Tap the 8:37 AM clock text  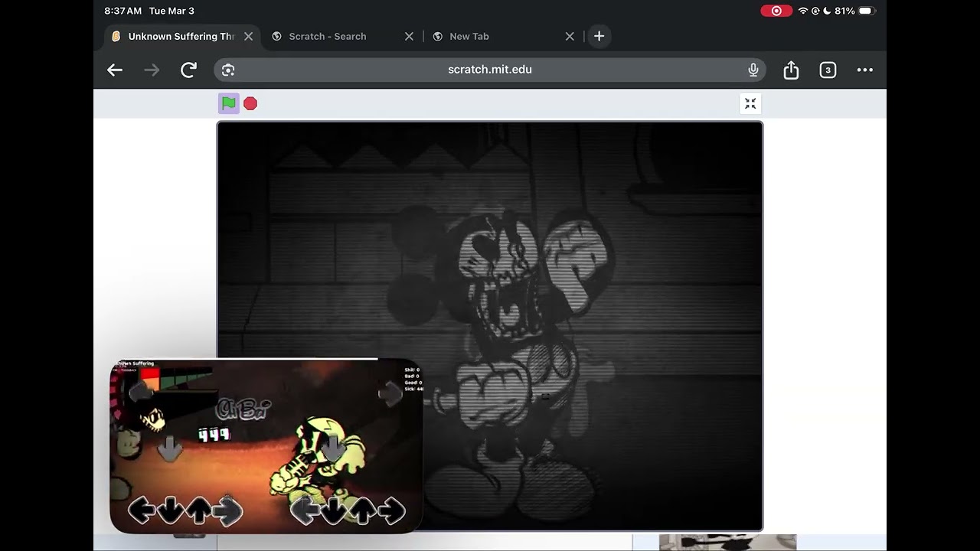(x=122, y=11)
